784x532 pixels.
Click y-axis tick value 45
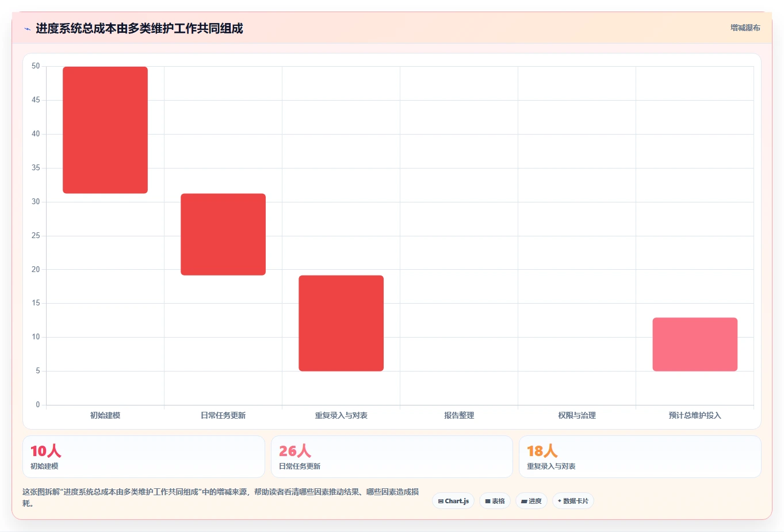click(36, 100)
